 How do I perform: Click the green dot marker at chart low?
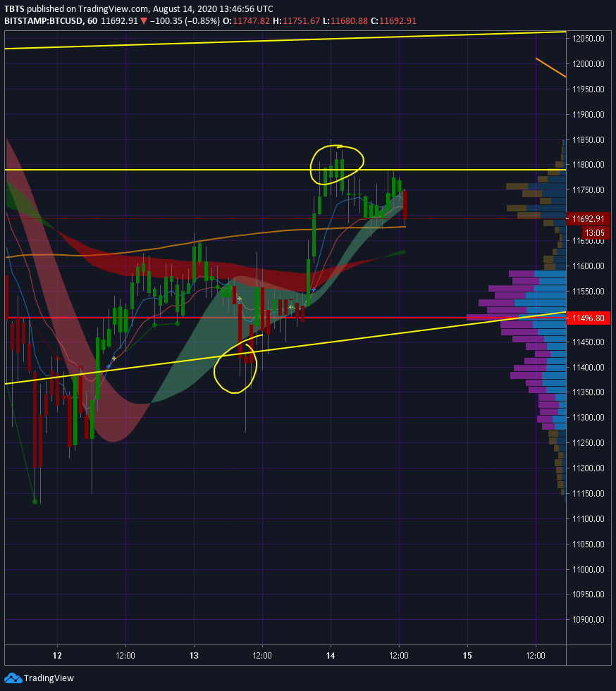(x=35, y=502)
